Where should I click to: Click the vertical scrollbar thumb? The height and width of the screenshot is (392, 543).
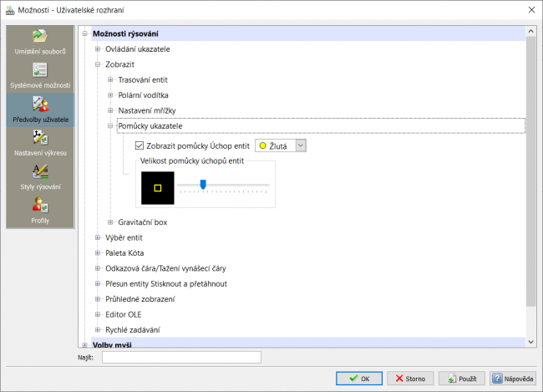pyautogui.click(x=530, y=171)
